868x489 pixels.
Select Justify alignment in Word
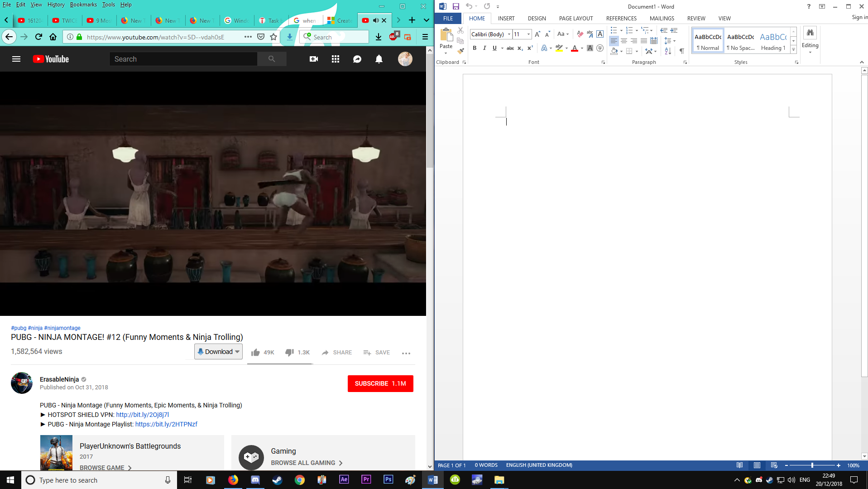click(644, 41)
